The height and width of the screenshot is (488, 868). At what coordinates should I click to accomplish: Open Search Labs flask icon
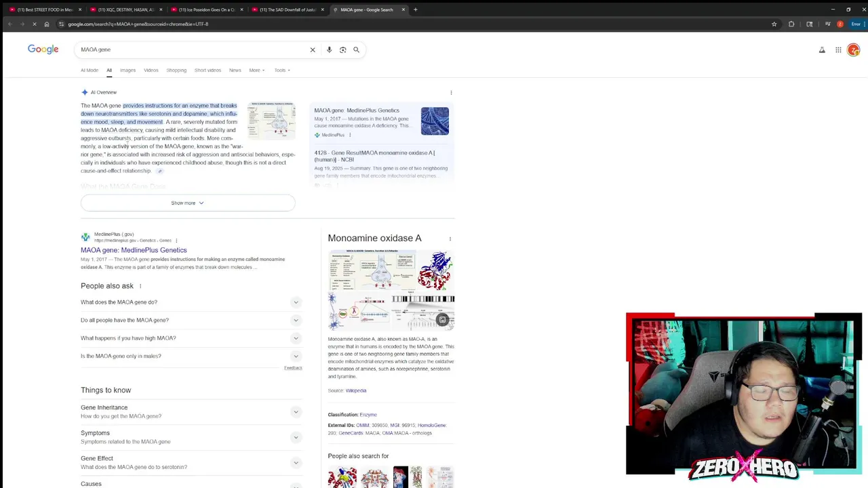tap(822, 49)
